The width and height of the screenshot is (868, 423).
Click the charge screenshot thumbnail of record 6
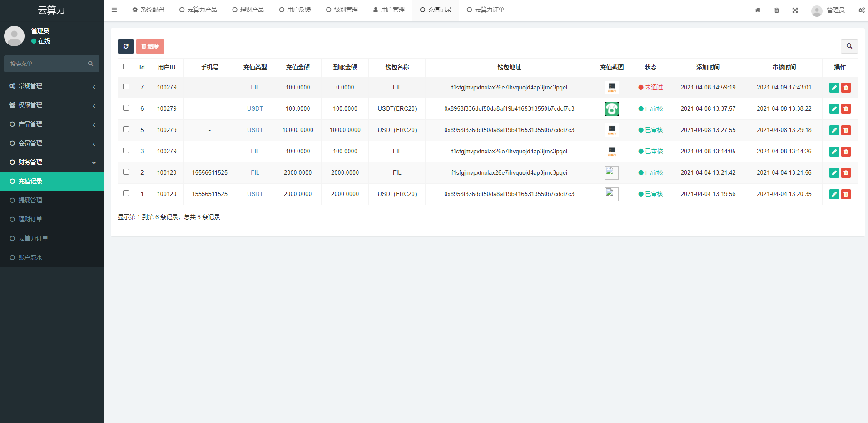(x=611, y=108)
